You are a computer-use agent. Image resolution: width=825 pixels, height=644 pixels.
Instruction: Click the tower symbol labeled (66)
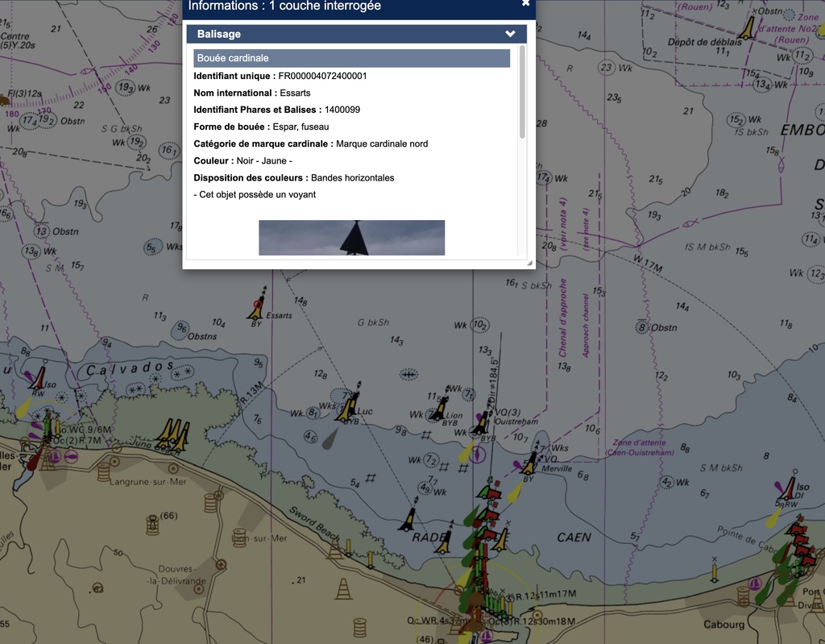click(153, 525)
